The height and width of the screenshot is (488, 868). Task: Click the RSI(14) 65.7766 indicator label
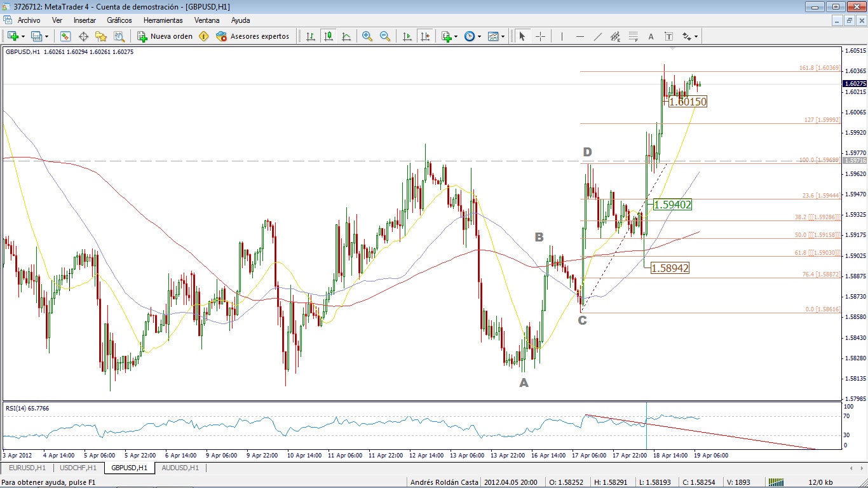pos(27,409)
